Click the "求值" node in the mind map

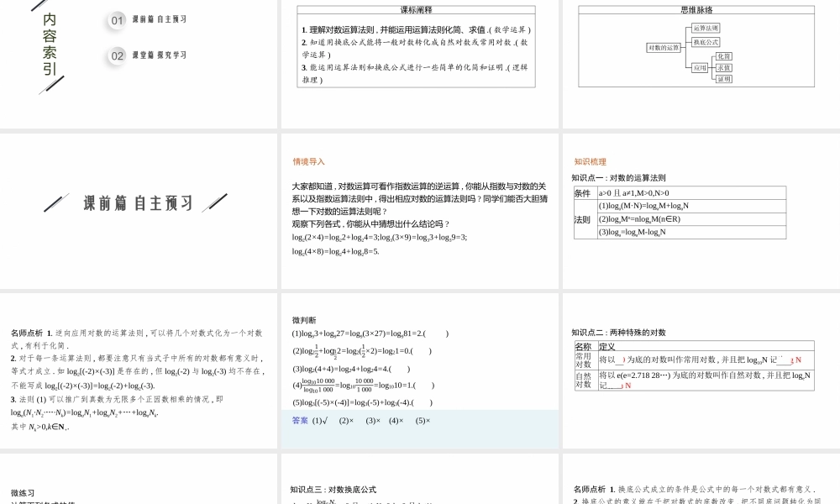coord(723,68)
